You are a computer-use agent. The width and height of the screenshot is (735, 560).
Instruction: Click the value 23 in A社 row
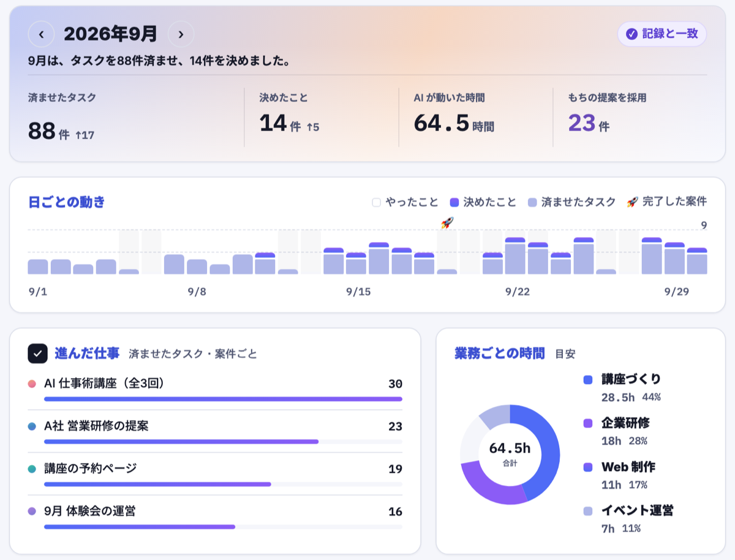(395, 426)
